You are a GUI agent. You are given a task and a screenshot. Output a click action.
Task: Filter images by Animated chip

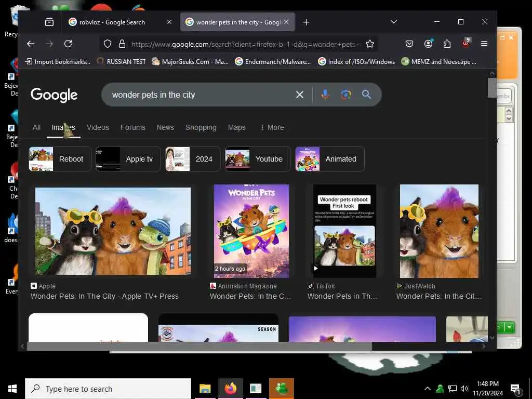point(330,159)
